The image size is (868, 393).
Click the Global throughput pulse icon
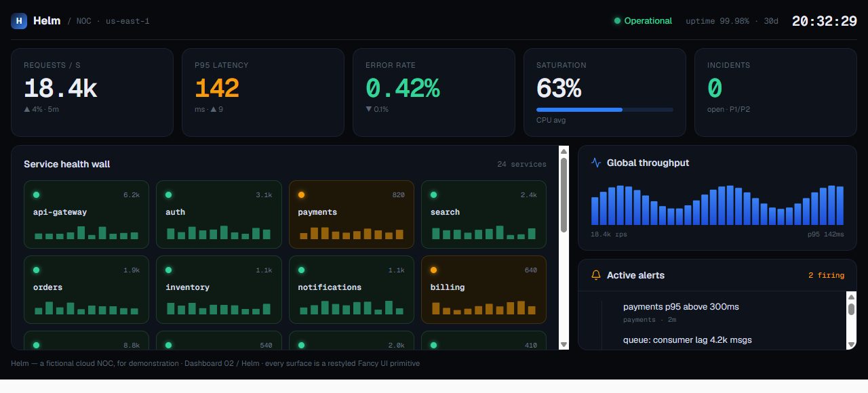[596, 163]
